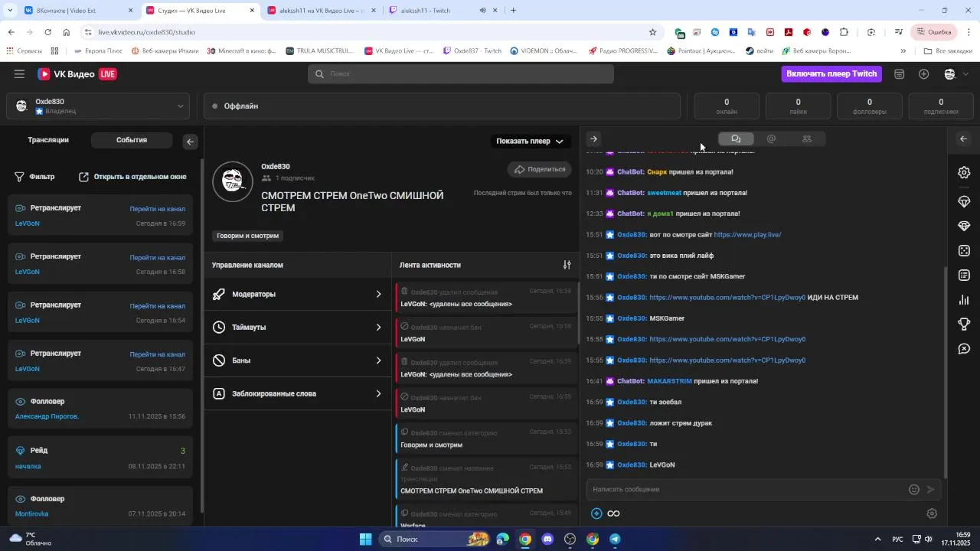Expand the Таймауты section
980x551 pixels.
297,328
